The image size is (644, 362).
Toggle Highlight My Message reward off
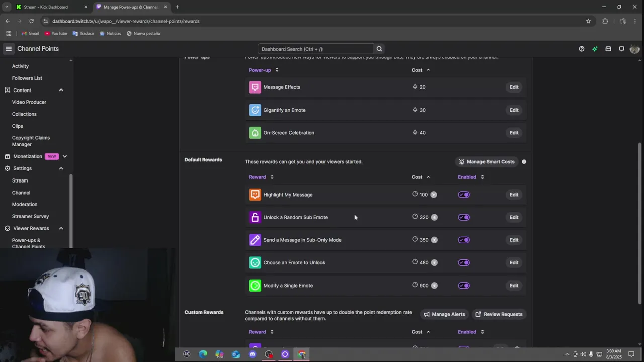click(x=464, y=195)
